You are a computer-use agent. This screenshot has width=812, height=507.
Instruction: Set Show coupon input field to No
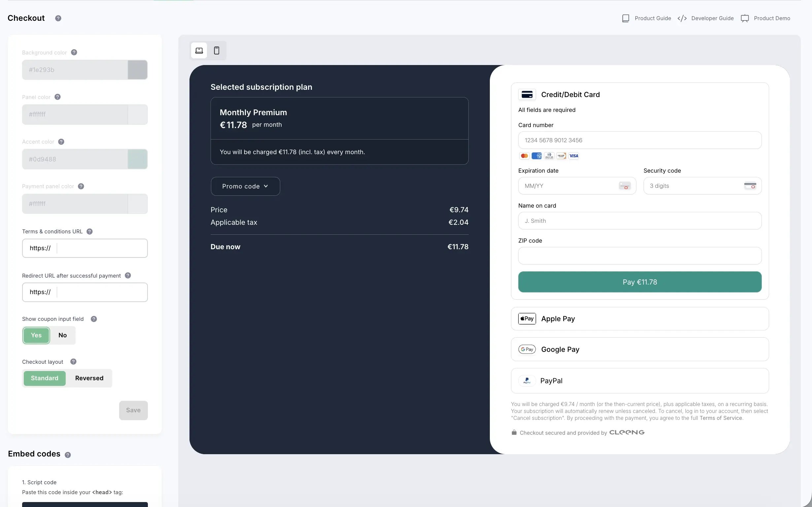[x=62, y=335]
